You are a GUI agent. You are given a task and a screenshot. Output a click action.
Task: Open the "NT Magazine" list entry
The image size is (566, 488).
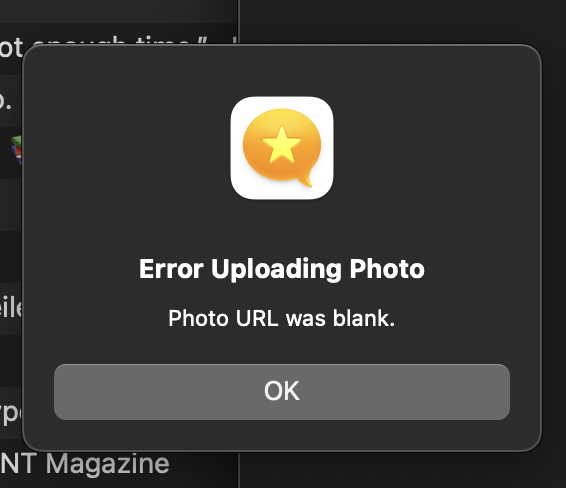(x=85, y=464)
